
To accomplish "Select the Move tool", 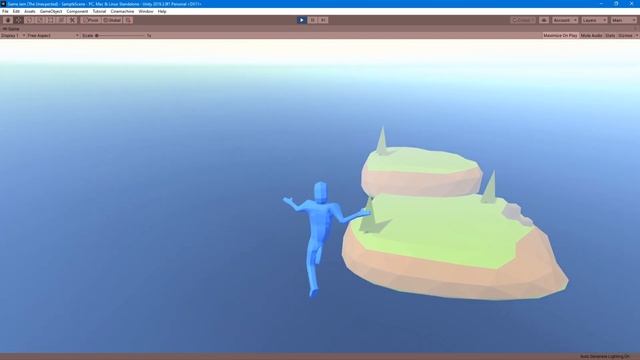I will click(x=18, y=20).
